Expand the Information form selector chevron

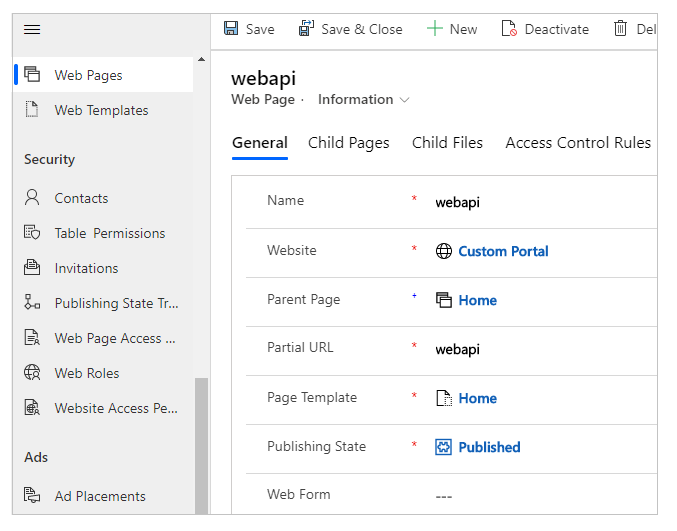point(405,100)
